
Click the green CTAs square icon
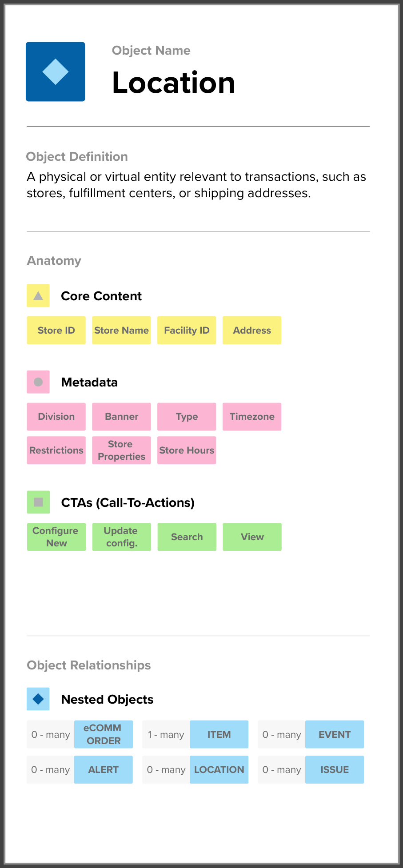(38, 502)
